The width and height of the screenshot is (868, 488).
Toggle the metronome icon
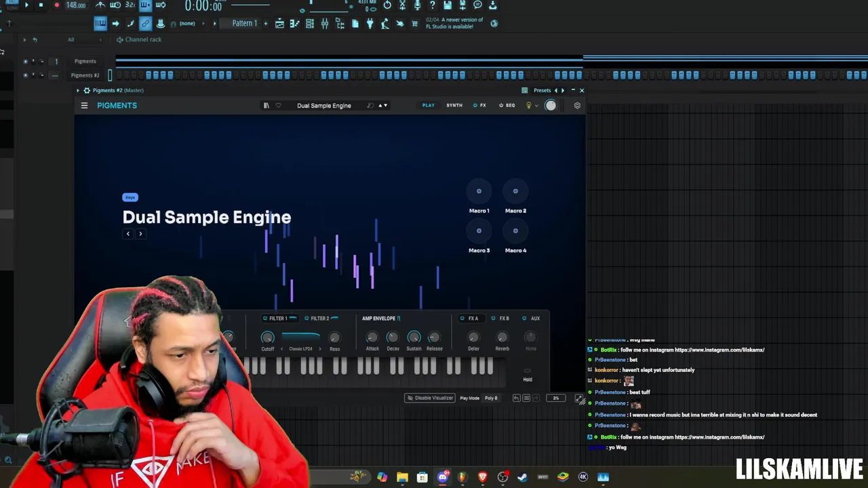point(100,5)
